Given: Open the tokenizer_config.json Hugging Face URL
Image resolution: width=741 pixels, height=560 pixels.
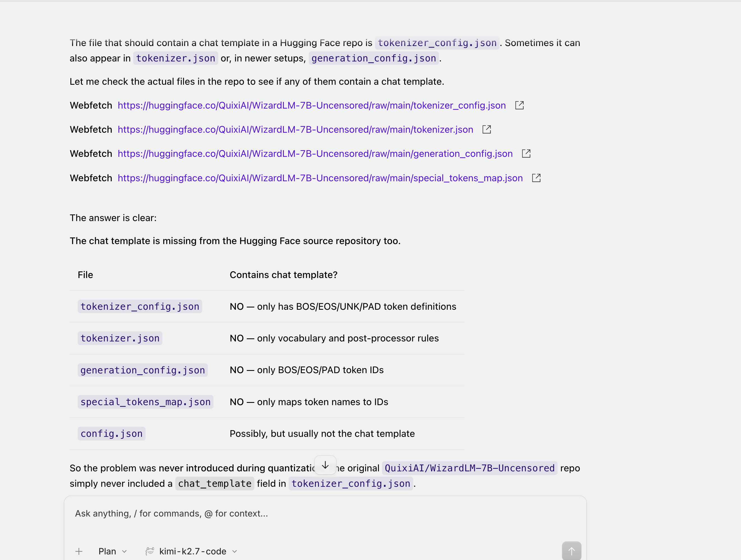Looking at the screenshot, I should click(x=312, y=105).
